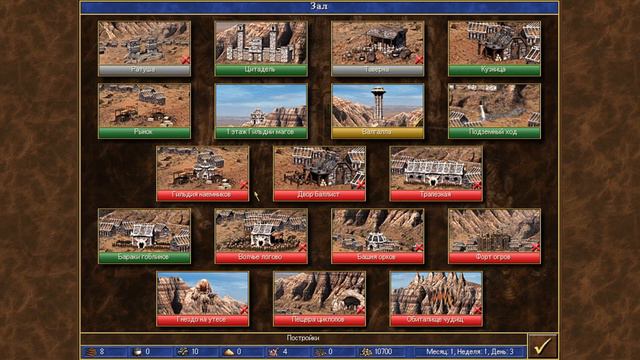Click the Зал window title
Viewport: 640px width, 360px height.
coord(319,7)
